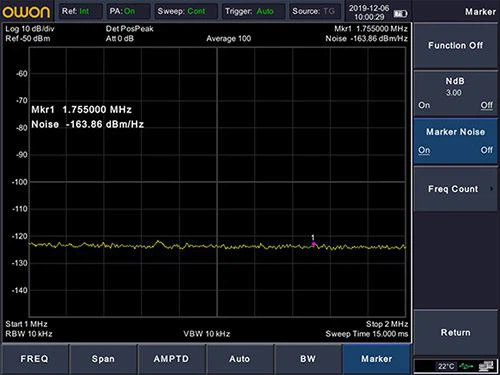Open the Freq Count submenu
Viewport: 500px width, 375px height.
point(455,189)
